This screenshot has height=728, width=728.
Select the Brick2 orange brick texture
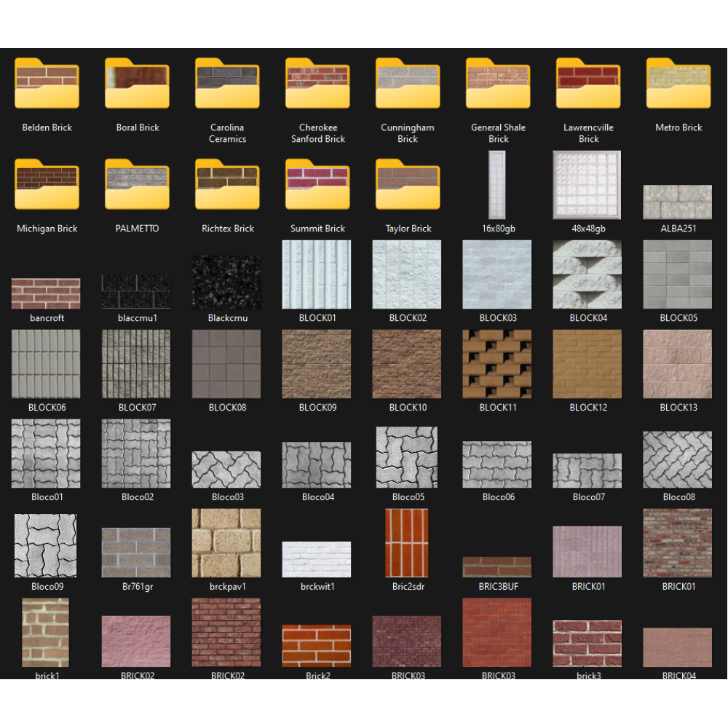[317, 646]
